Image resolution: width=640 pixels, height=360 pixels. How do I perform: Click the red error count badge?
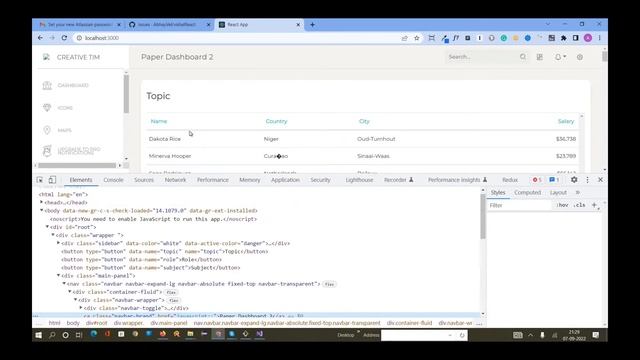pyautogui.click(x=537, y=180)
